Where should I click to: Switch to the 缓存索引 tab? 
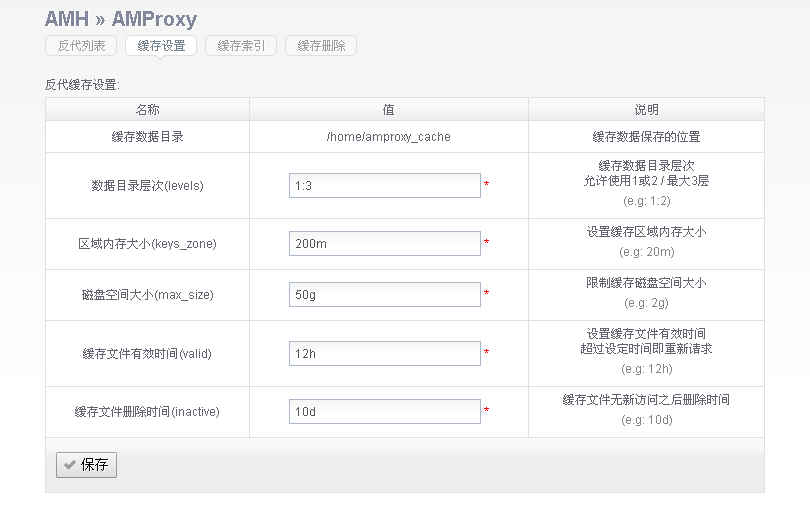pyautogui.click(x=241, y=46)
